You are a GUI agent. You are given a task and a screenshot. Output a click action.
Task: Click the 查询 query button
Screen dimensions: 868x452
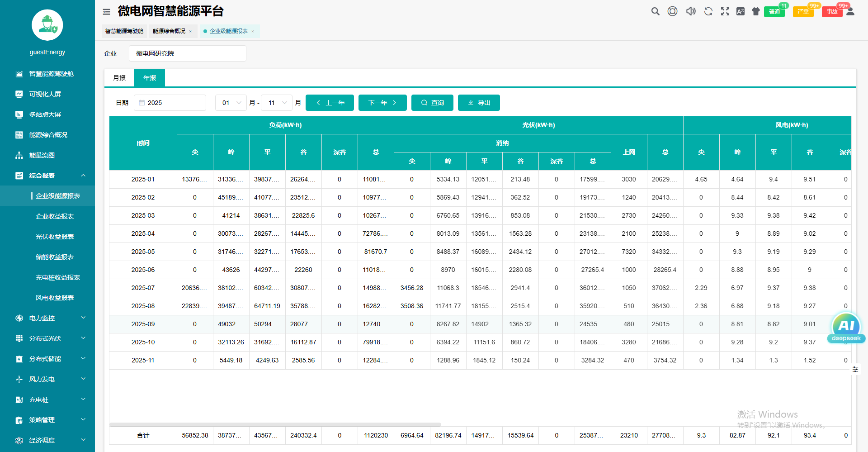coord(432,103)
